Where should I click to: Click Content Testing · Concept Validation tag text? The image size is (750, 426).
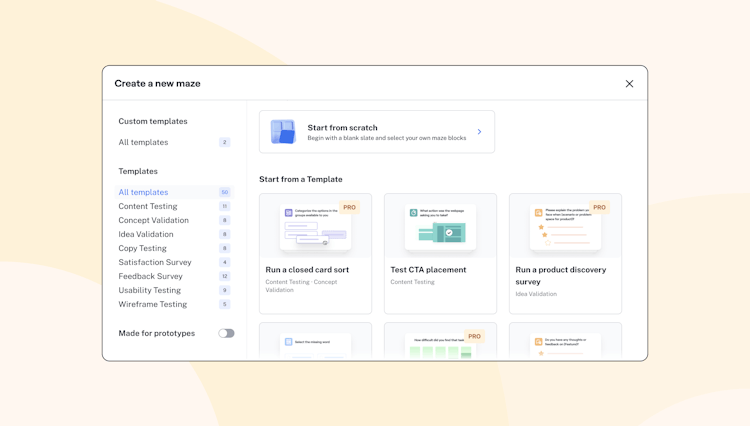pyautogui.click(x=301, y=286)
